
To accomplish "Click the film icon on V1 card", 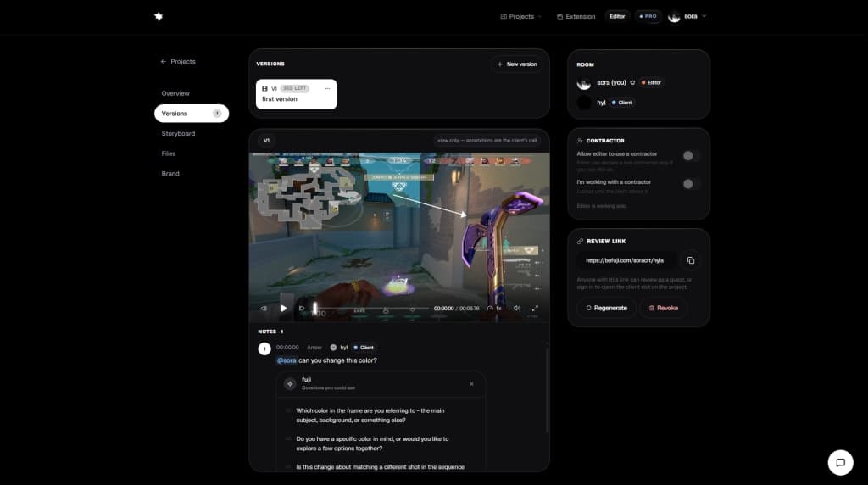I will click(264, 88).
